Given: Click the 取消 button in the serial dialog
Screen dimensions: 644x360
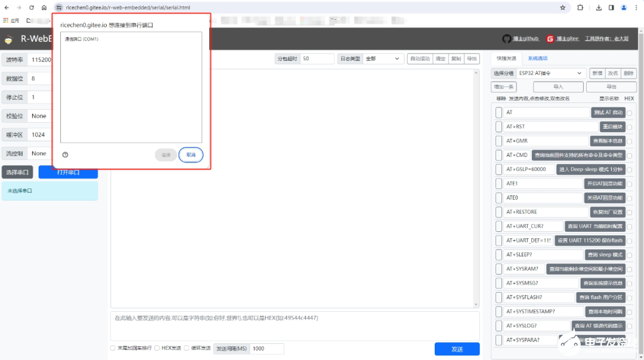Looking at the screenshot, I should (x=191, y=154).
